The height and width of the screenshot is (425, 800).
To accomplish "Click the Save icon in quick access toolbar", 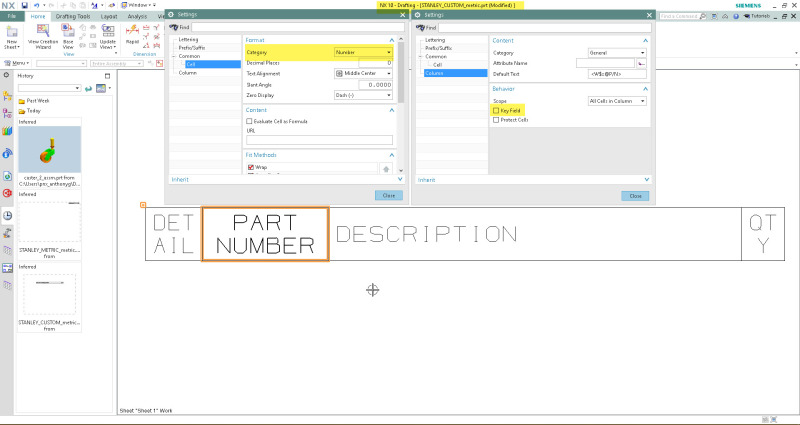I will [x=24, y=5].
